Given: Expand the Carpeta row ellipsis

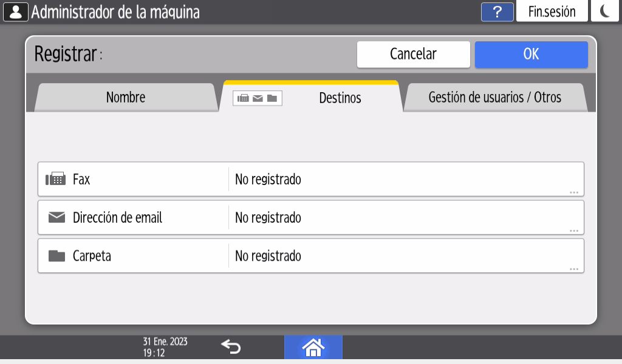Looking at the screenshot, I should pyautogui.click(x=573, y=269).
